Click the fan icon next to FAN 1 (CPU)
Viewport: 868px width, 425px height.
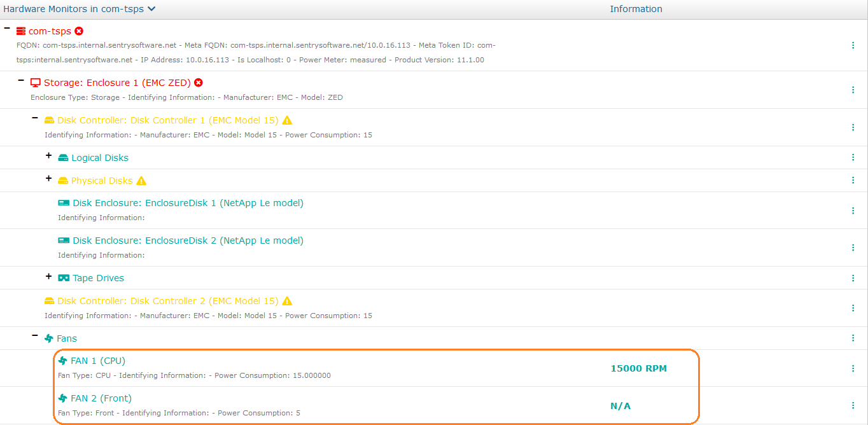pyautogui.click(x=62, y=361)
